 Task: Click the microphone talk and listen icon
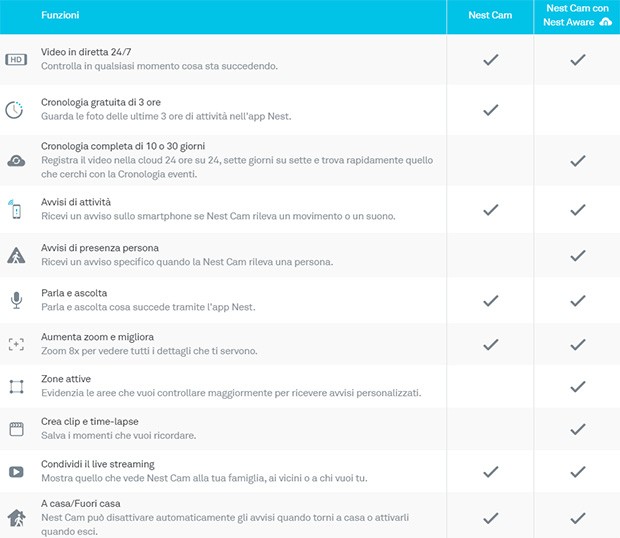coord(16,299)
